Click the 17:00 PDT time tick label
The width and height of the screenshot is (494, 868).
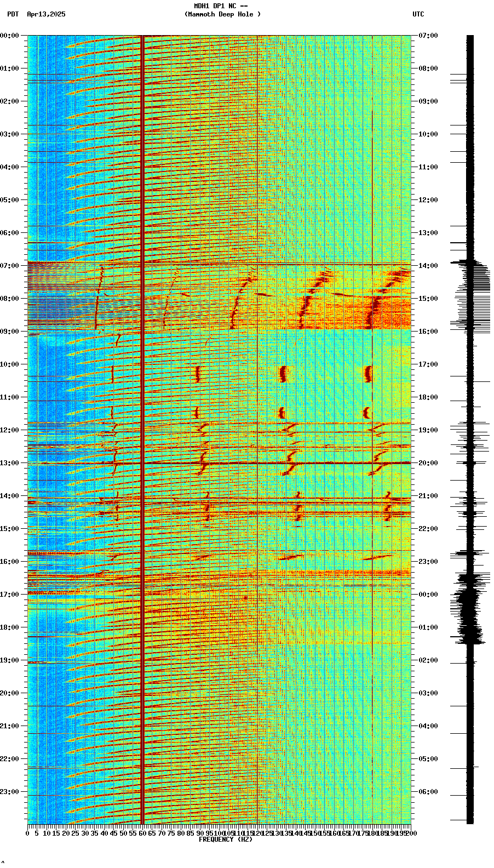coord(9,595)
